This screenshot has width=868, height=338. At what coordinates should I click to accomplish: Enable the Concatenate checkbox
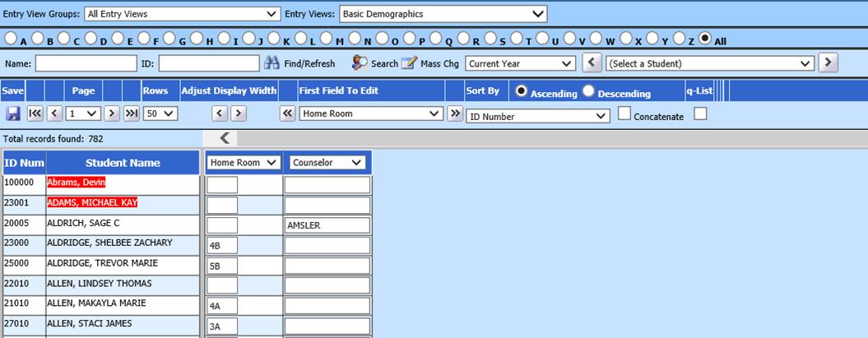pos(624,114)
